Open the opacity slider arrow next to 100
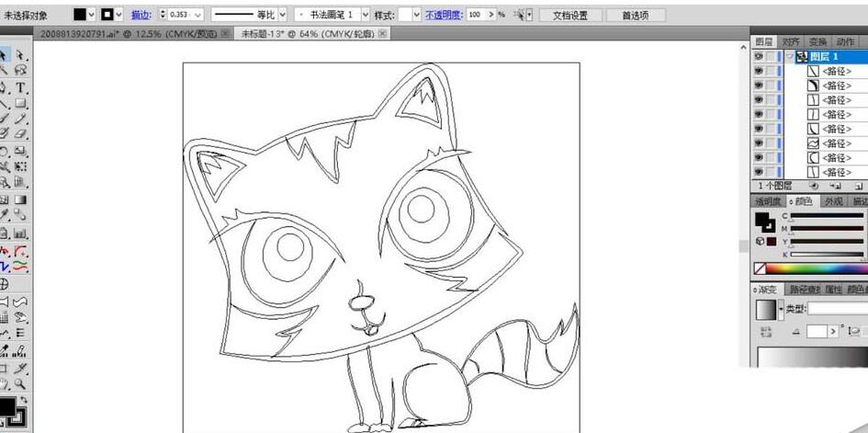The width and height of the screenshot is (868, 433). pos(490,15)
